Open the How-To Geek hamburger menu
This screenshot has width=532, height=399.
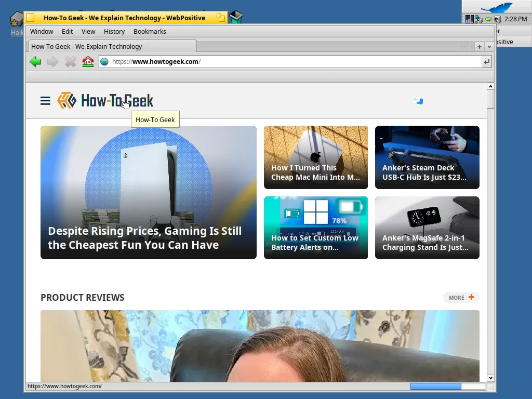(45, 101)
